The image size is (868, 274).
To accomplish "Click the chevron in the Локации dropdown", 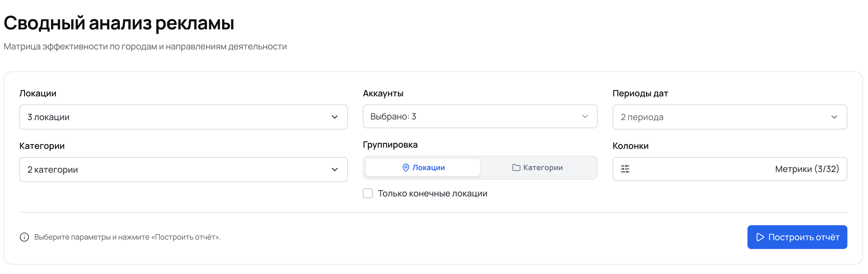I will (334, 117).
